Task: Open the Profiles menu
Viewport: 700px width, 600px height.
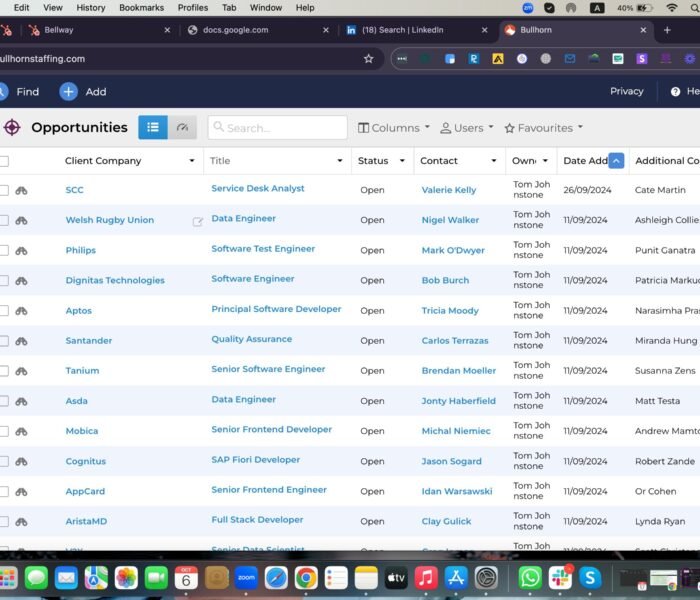Action: coord(193,8)
